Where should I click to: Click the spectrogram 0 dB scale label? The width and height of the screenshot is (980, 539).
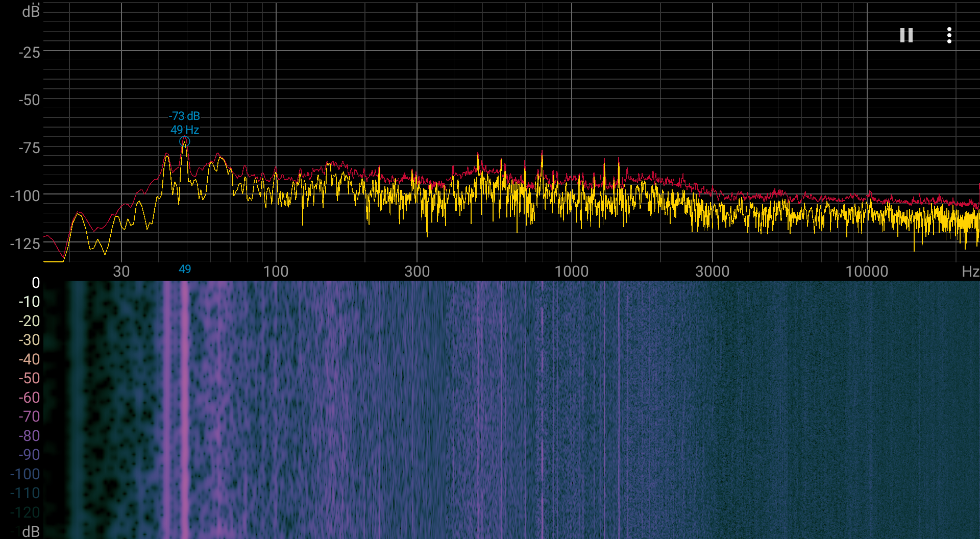pyautogui.click(x=36, y=283)
